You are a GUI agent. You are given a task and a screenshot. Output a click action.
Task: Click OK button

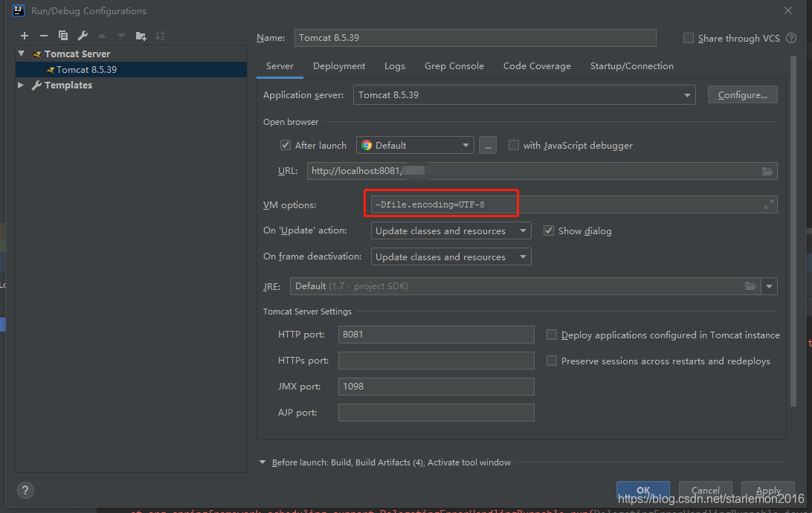[x=643, y=490]
